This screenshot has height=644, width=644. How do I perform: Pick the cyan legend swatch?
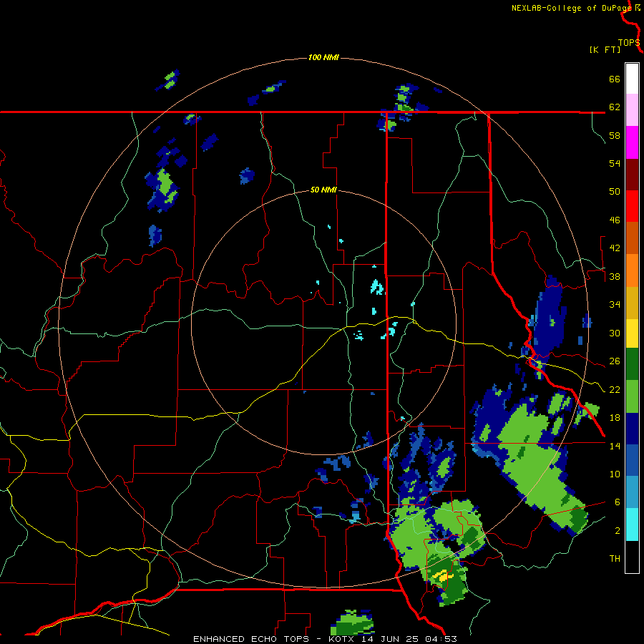click(632, 525)
